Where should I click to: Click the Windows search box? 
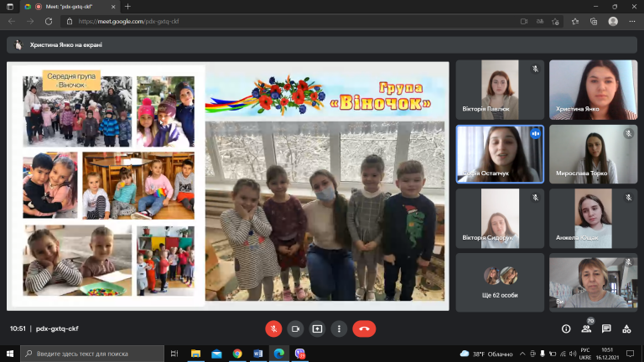coord(92,354)
